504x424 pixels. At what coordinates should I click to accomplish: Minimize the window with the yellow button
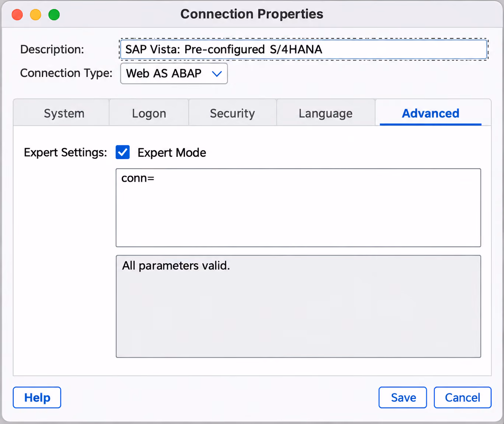36,15
